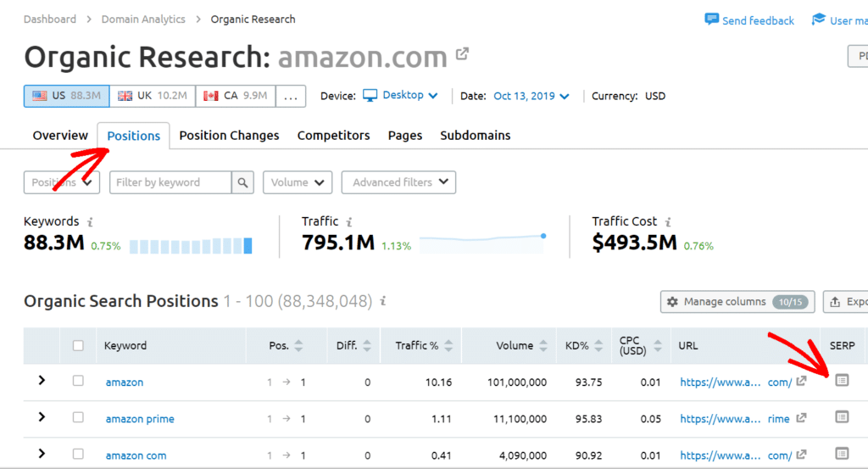Expand the amazon keyword row

tap(42, 381)
